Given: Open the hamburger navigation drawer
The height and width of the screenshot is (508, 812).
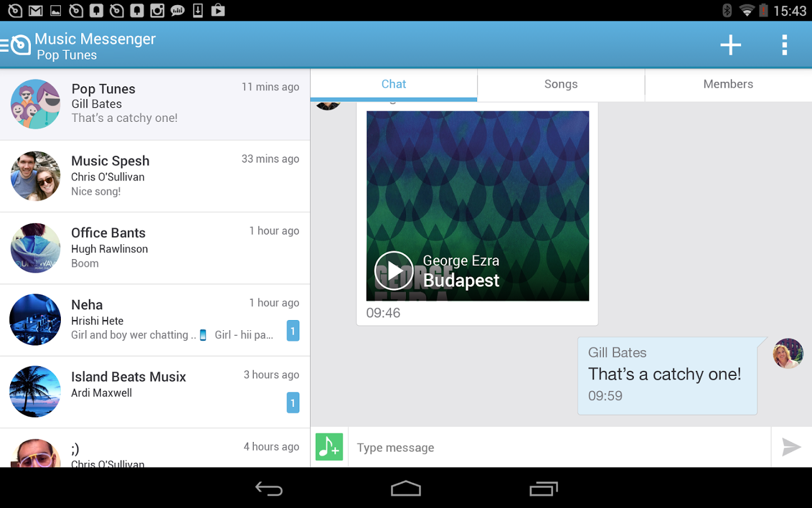Looking at the screenshot, I should (x=5, y=45).
